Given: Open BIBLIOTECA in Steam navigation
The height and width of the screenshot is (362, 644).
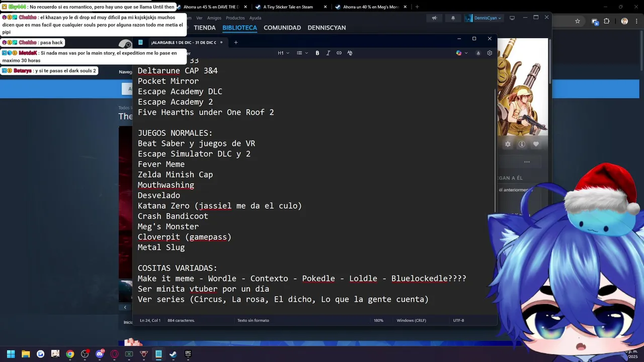Looking at the screenshot, I should click(239, 28).
